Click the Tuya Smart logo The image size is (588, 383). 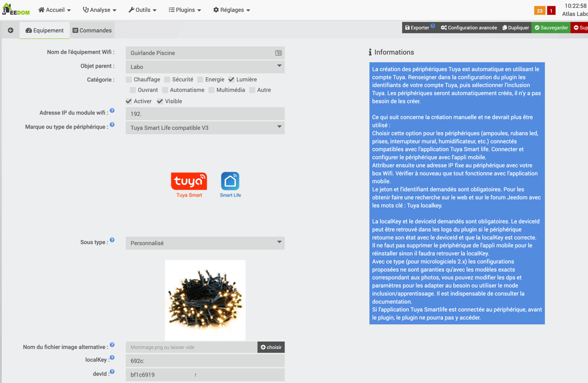pyautogui.click(x=189, y=185)
